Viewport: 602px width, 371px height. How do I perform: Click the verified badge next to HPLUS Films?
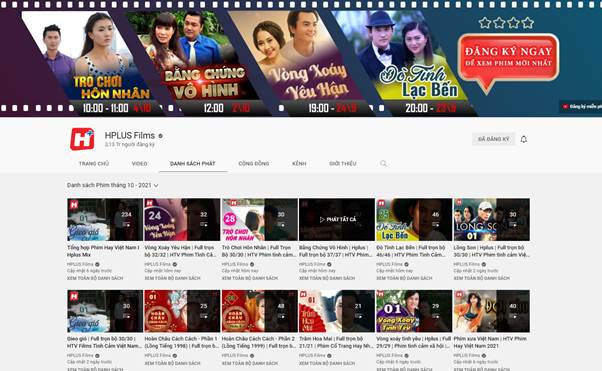[160, 136]
